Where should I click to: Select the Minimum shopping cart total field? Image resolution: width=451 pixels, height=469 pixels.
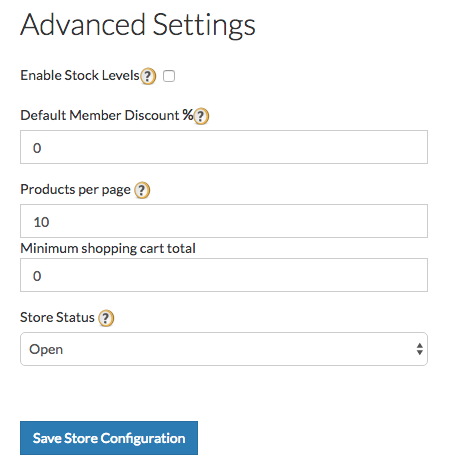224,275
